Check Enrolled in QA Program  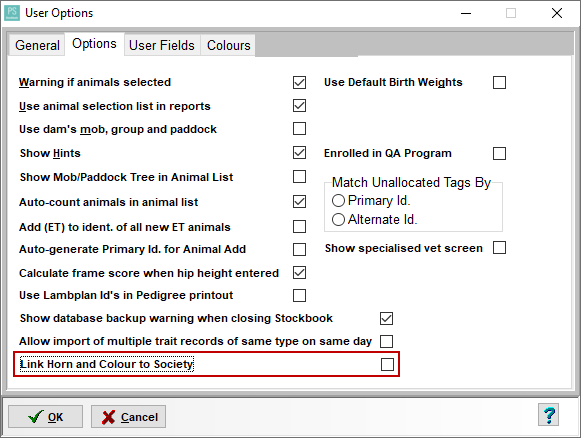499,153
